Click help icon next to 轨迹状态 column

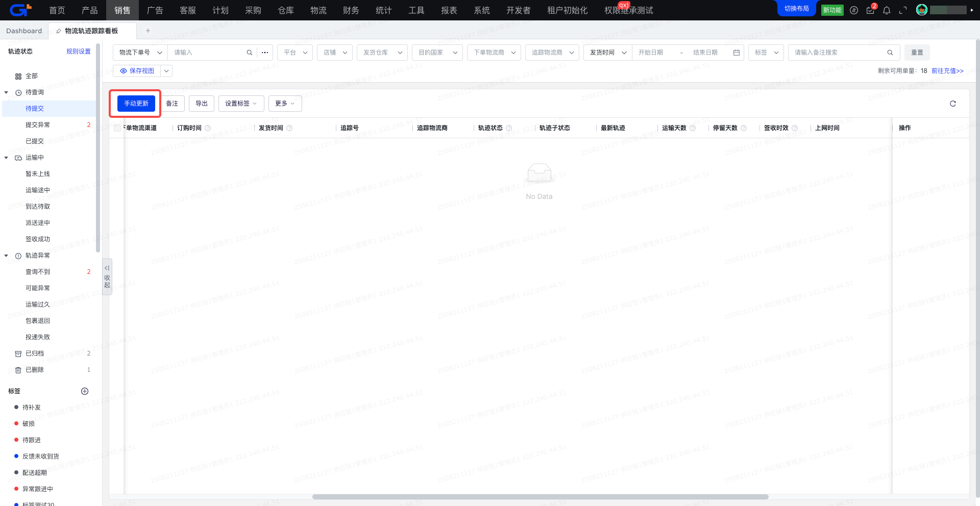[509, 128]
